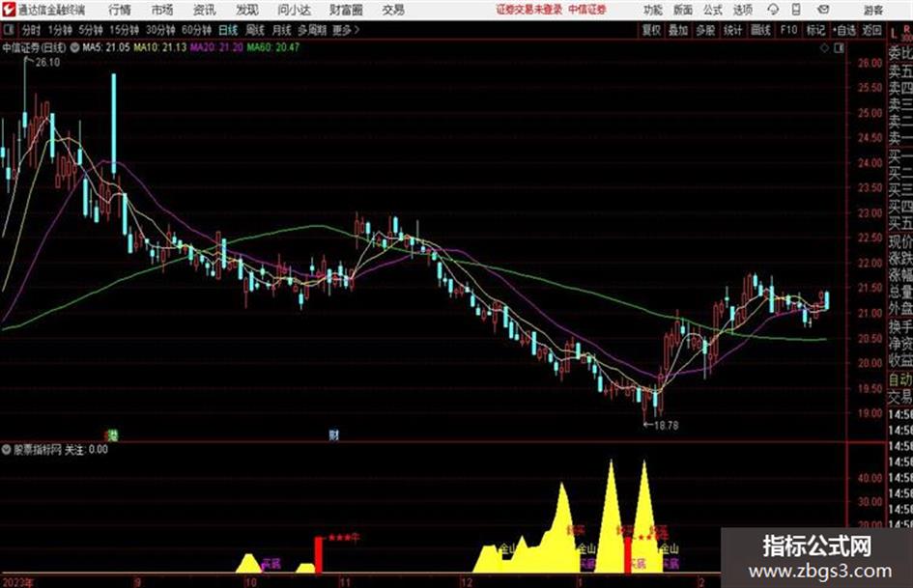Switch to 15分钟 chart period
The width and height of the screenshot is (913, 588).
coord(125,30)
